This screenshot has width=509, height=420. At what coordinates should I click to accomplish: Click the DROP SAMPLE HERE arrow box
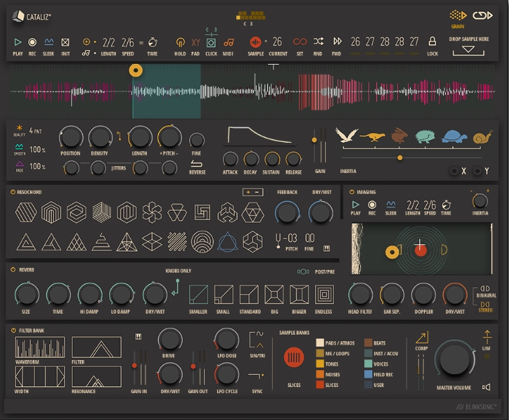coord(469,50)
